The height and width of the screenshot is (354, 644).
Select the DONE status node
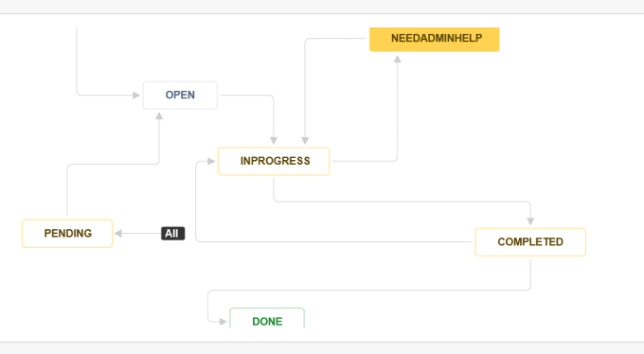267,319
